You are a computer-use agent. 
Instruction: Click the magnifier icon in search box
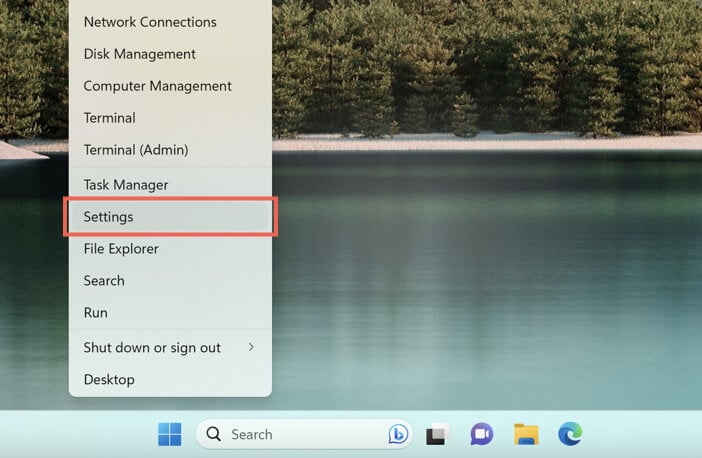coord(214,434)
